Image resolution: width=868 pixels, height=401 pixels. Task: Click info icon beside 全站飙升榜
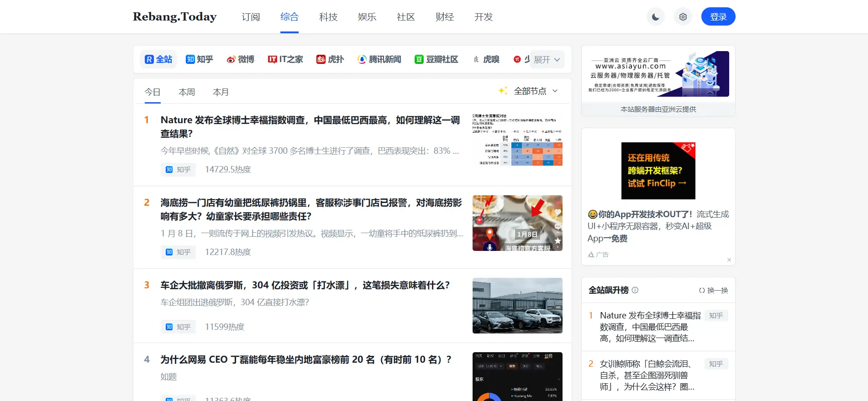tap(635, 290)
